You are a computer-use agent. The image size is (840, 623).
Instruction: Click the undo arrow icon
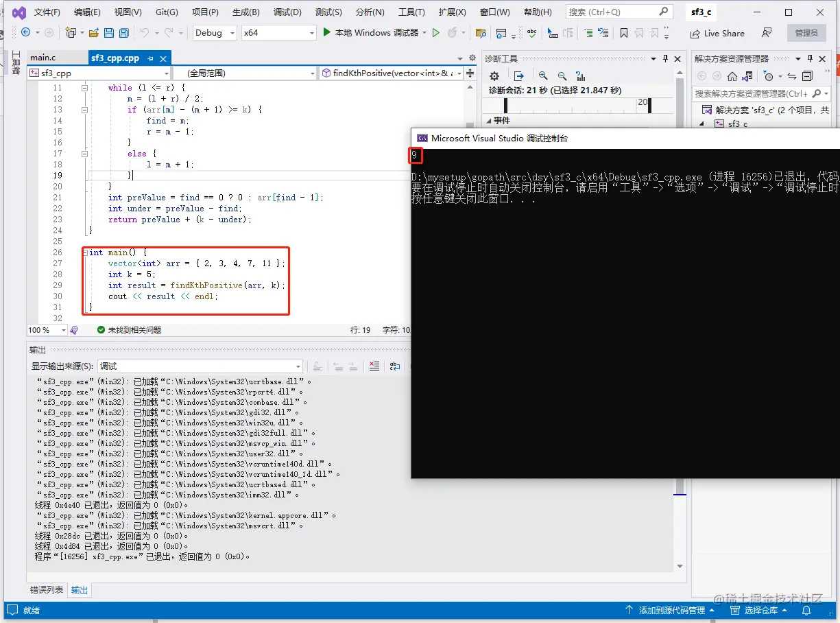144,32
